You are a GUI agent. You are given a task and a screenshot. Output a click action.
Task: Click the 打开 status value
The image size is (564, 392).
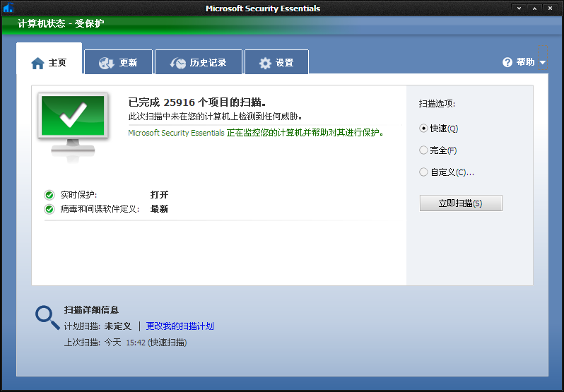159,195
